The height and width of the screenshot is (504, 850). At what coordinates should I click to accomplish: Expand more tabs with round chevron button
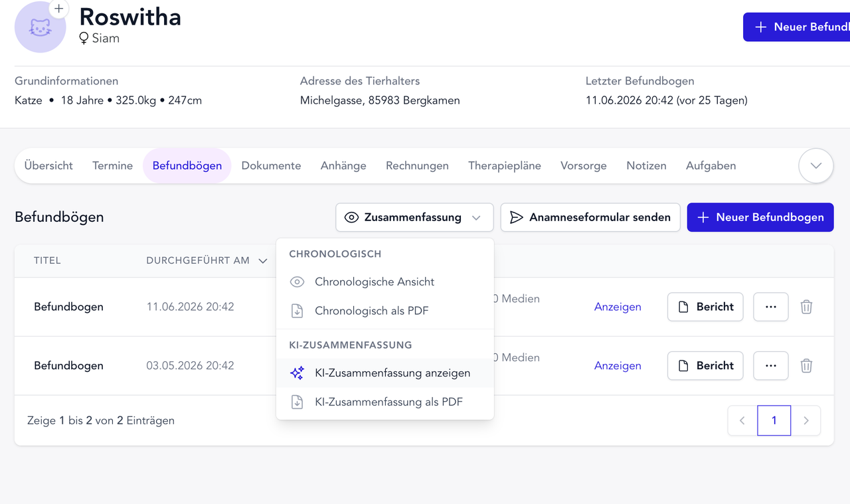[816, 165]
